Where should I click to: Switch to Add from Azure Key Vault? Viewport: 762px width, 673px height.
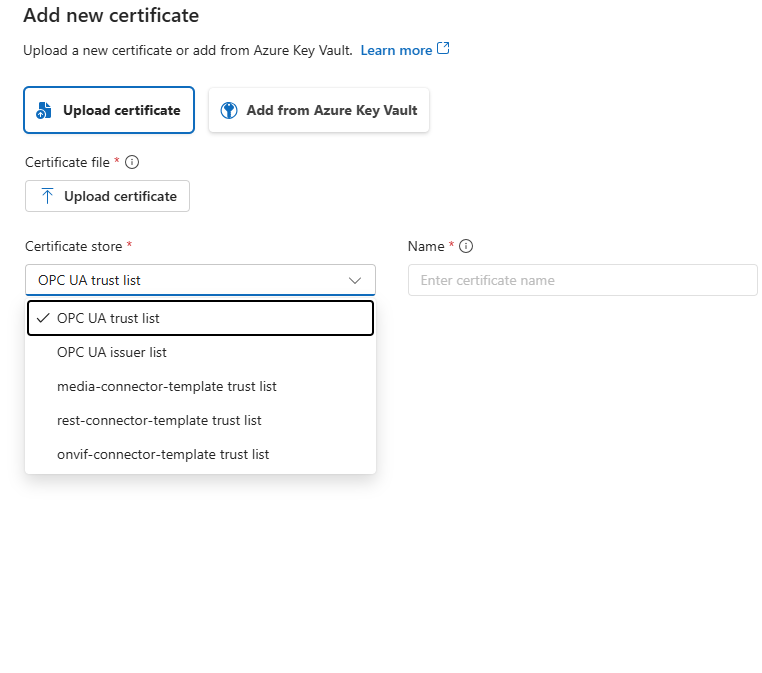pos(319,110)
